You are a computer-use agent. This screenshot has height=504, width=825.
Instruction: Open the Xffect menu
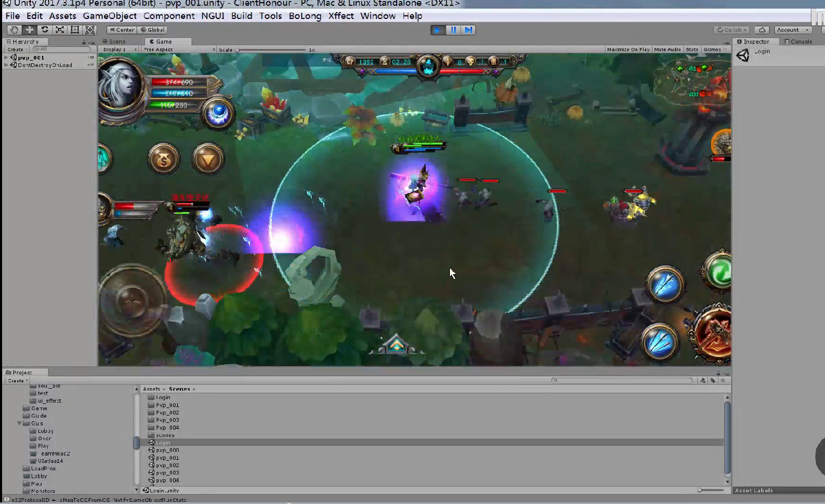click(x=341, y=16)
